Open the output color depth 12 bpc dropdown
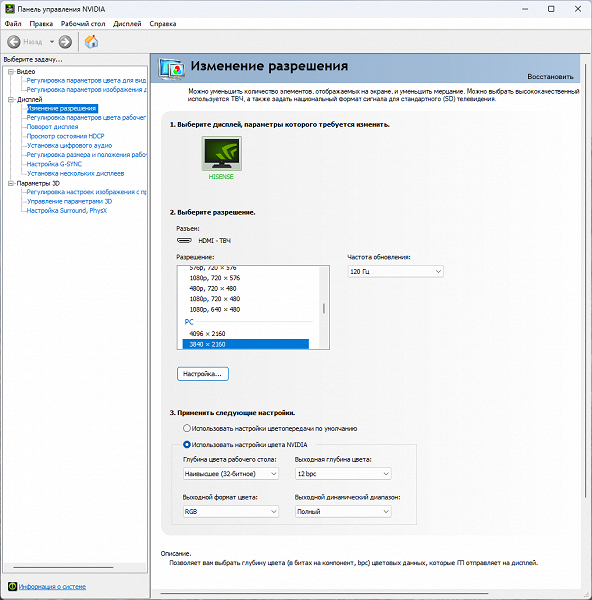Screen dimensions: 592x600 point(343,474)
